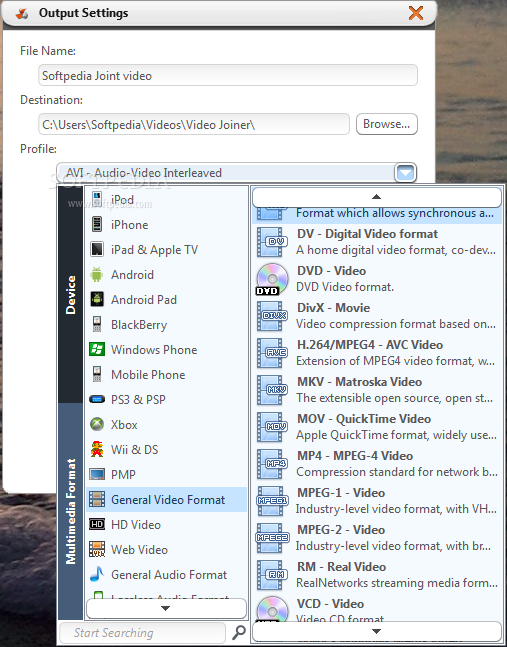Click the MPEG1 format icon

tap(272, 501)
